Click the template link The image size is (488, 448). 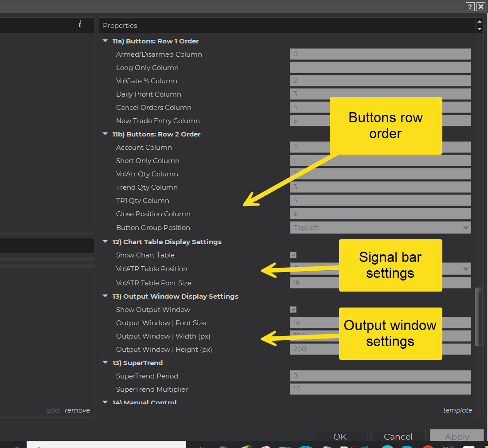pos(457,410)
